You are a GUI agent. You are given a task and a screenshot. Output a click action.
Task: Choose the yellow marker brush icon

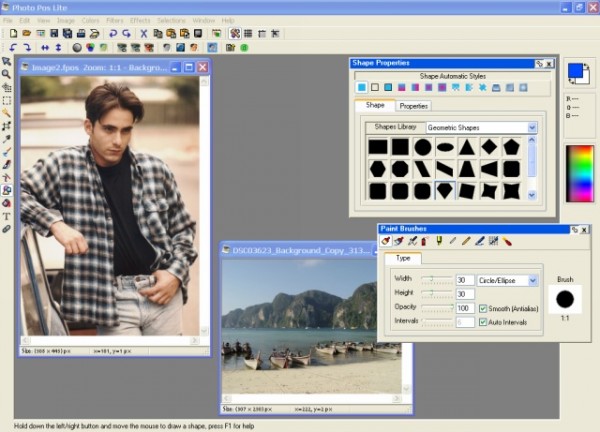click(x=438, y=241)
